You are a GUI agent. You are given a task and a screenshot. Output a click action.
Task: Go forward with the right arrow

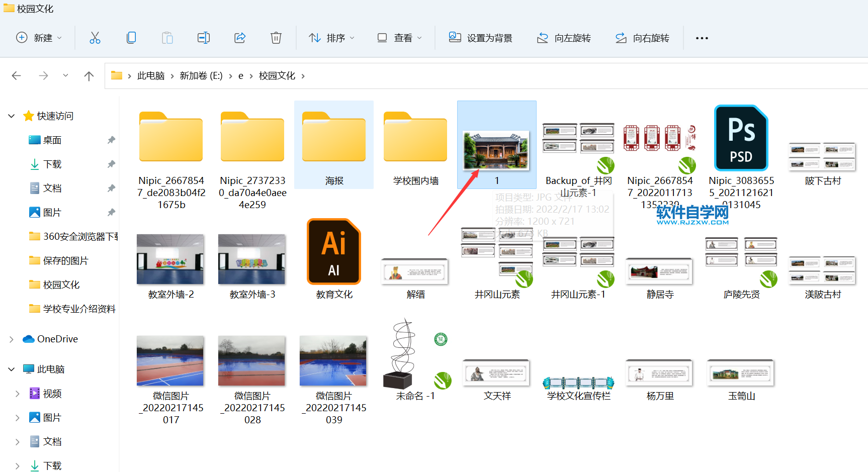coord(44,76)
